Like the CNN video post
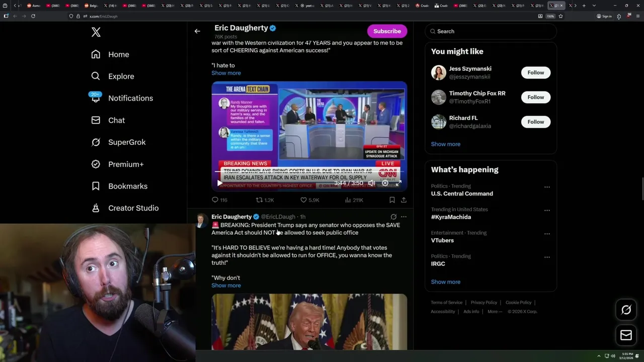The image size is (644, 362). pos(309,200)
